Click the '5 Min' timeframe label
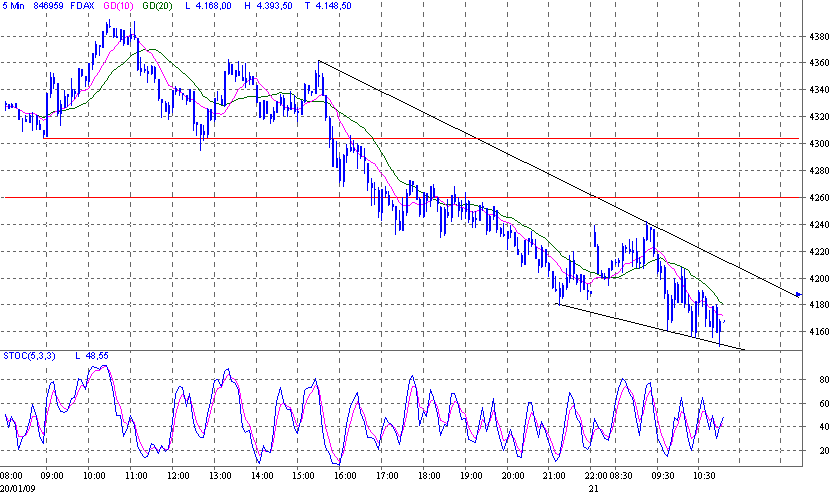The height and width of the screenshot is (496, 833). tap(12, 6)
